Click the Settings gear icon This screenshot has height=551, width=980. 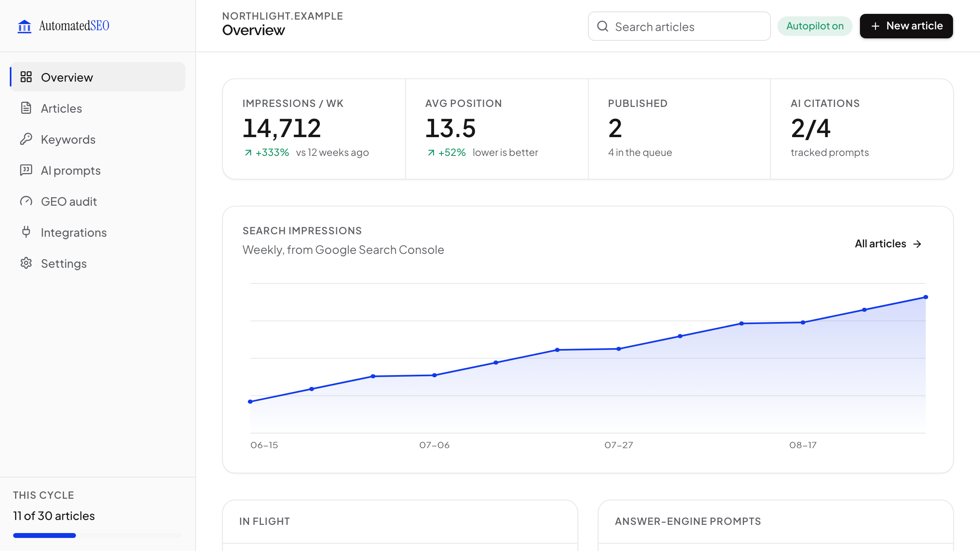[x=26, y=263]
